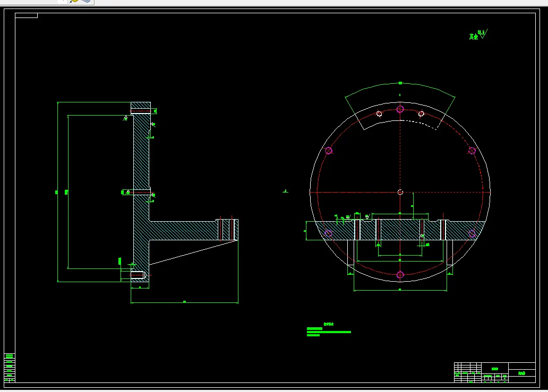Select the outer height dimension line of side view
The width and height of the screenshot is (548, 392).
point(57,192)
